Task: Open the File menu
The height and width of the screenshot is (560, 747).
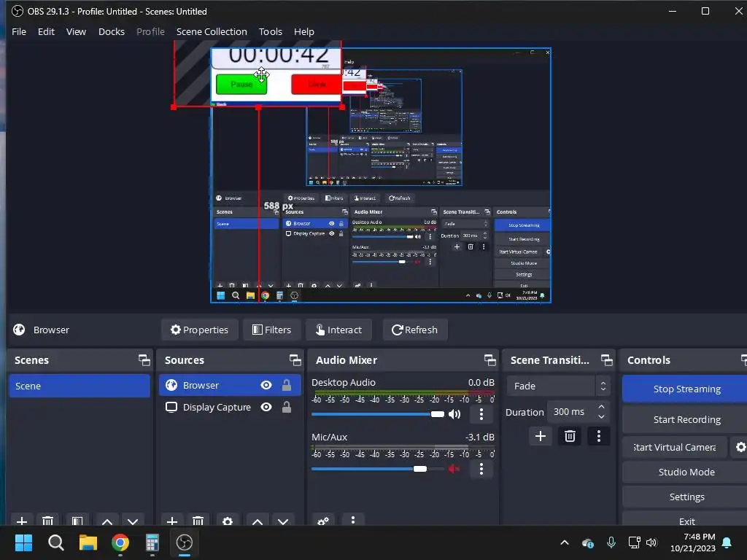Action: pos(19,31)
